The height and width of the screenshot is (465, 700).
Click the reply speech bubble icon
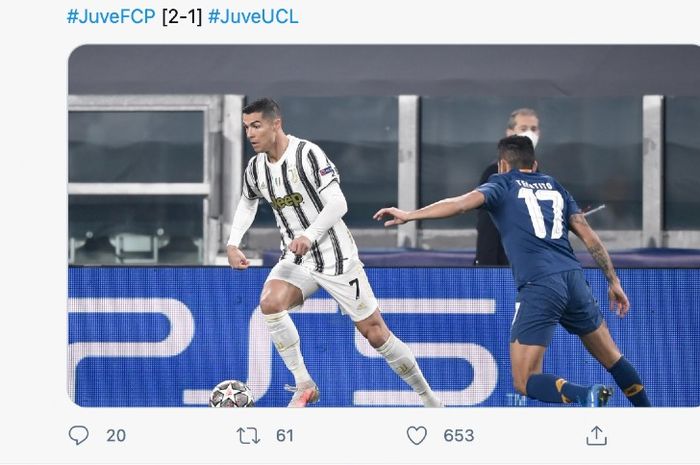click(x=79, y=435)
